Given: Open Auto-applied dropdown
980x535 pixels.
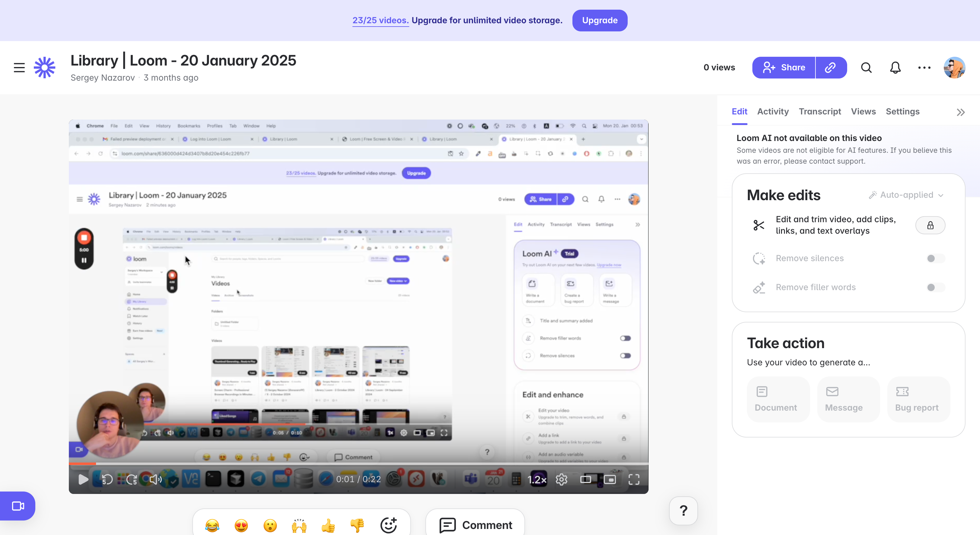Looking at the screenshot, I should pyautogui.click(x=906, y=195).
